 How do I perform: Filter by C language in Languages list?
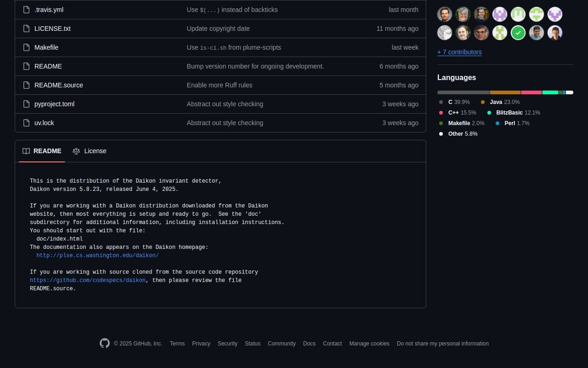click(455, 102)
